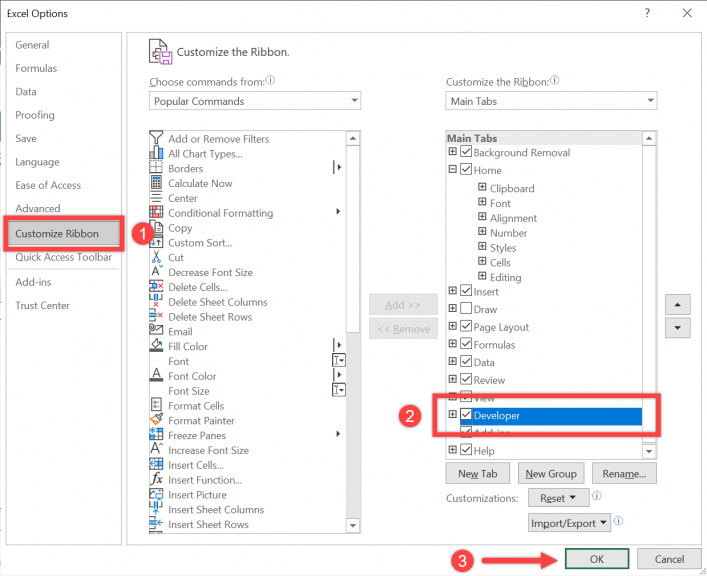Screen dimensions: 707x576
Task: Click the Decrease Font Size icon
Action: 156,271
